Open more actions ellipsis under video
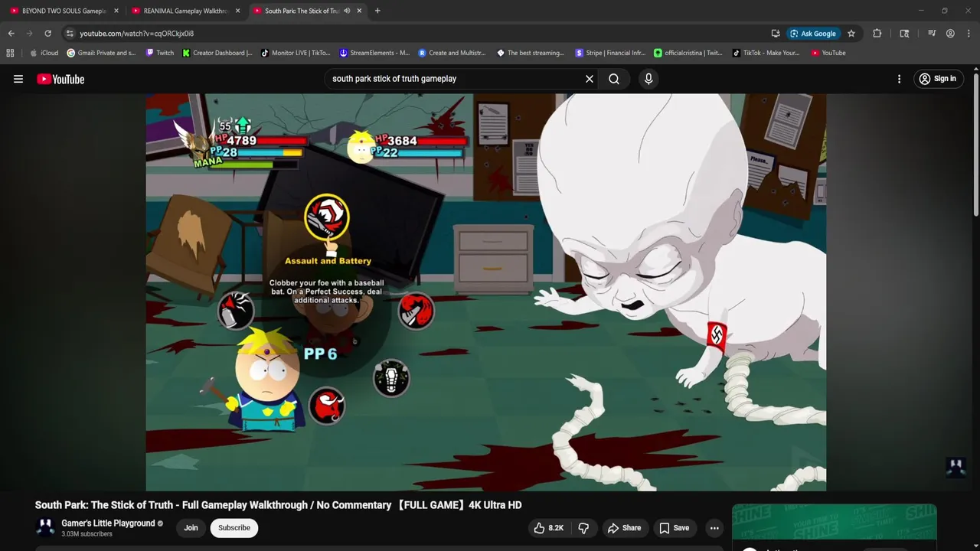This screenshot has width=980, height=551. click(714, 528)
